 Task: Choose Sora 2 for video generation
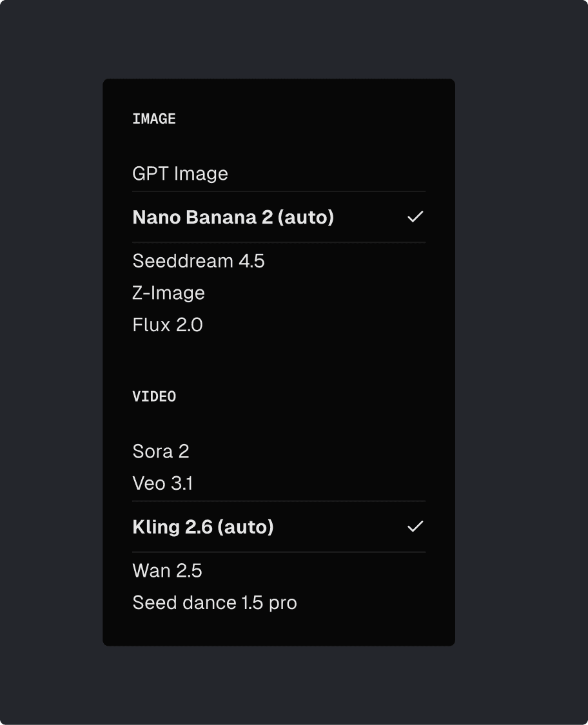[x=161, y=452]
